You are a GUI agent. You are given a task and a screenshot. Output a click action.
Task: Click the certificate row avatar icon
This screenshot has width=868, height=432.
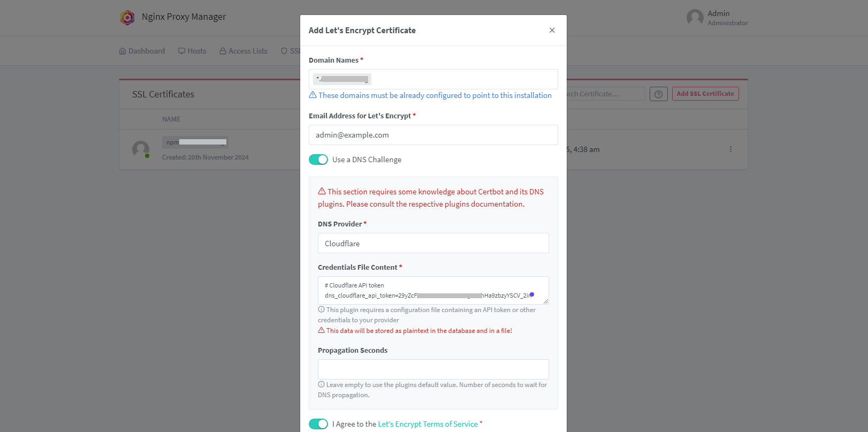point(141,149)
